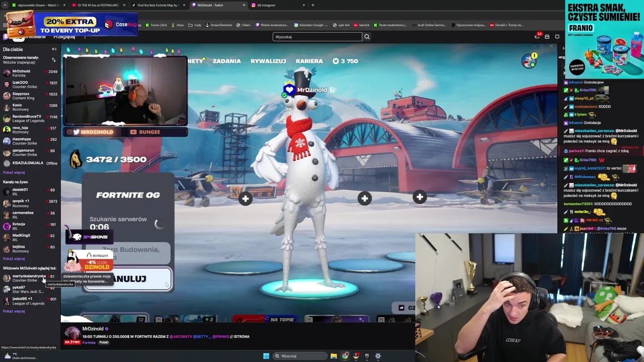The height and width of the screenshot is (362, 644).
Task: Open the Franio | Kick bookmark
Action: pyautogui.click(x=156, y=25)
